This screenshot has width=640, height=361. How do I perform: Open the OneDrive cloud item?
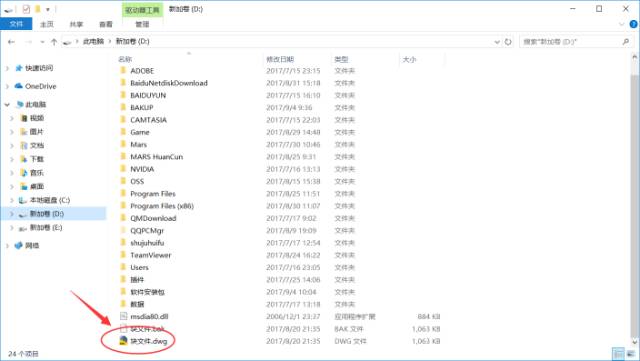click(x=40, y=86)
